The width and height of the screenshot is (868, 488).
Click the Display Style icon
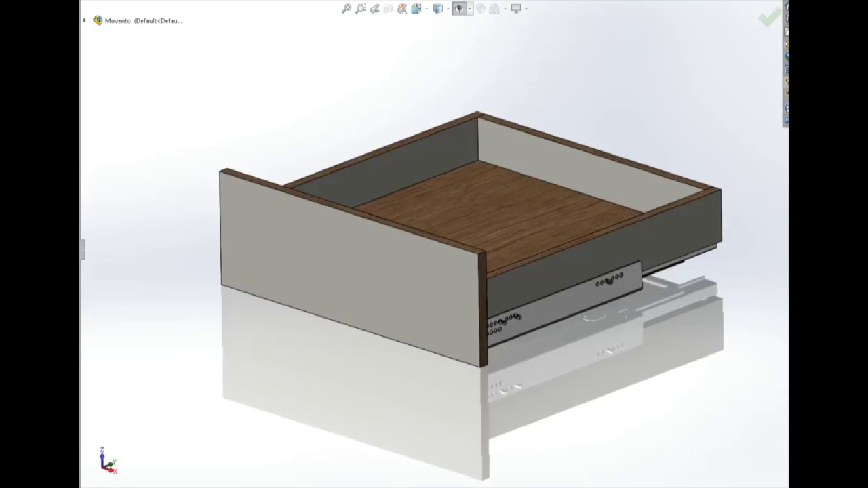[438, 9]
